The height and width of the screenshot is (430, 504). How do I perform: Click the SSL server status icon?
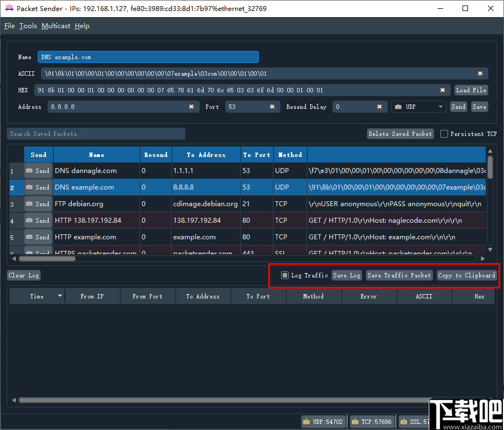403,421
